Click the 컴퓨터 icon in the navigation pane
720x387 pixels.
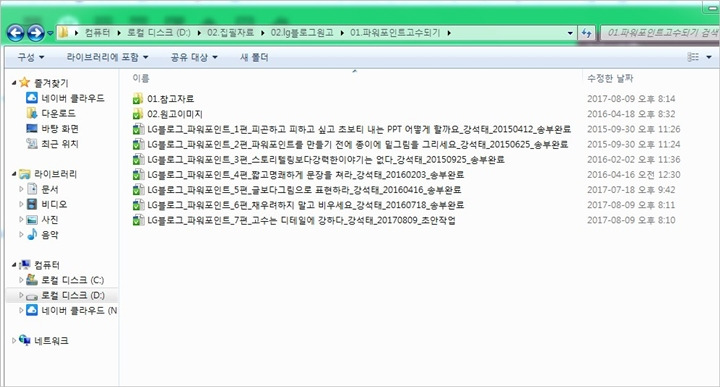click(25, 264)
